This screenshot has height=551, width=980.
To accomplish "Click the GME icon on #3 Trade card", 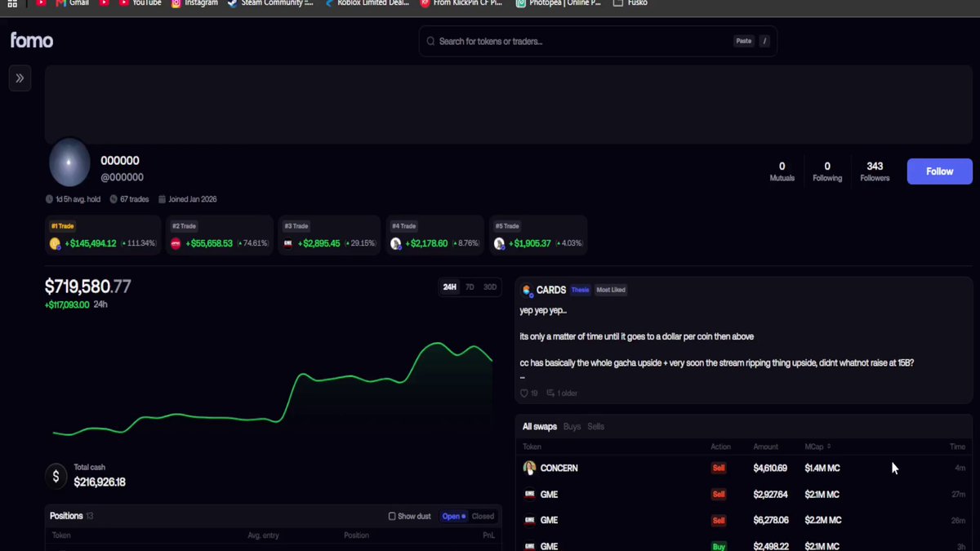I will 287,243.
